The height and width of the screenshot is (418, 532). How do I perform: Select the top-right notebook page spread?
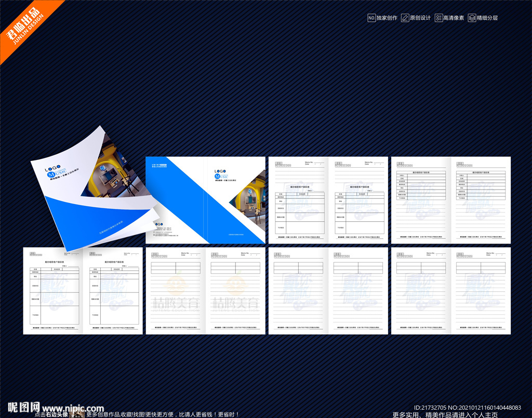450,200
